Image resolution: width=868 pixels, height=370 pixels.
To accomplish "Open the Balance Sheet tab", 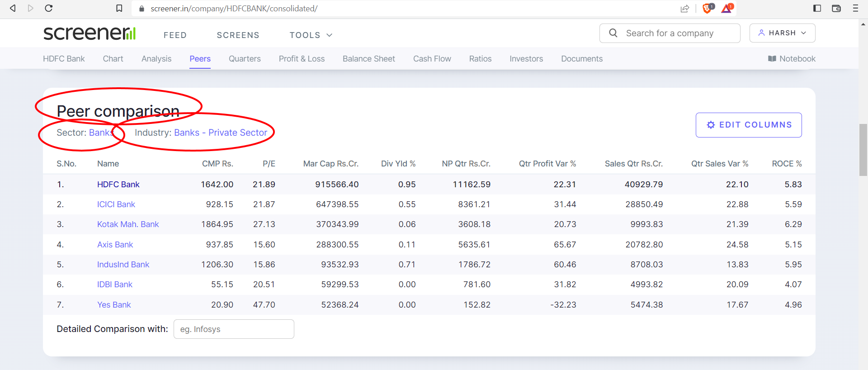I will pos(369,59).
